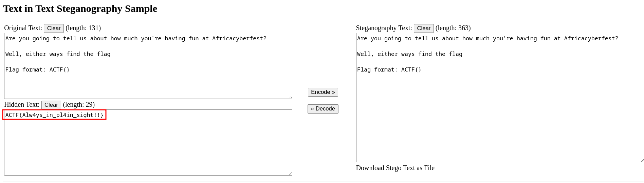This screenshot has width=644, height=183.
Task: Click the '(length: 363)' counter
Action: click(453, 28)
